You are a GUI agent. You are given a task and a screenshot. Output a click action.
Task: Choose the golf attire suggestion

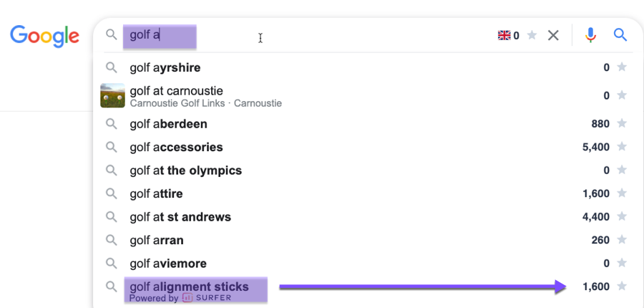coord(156,193)
